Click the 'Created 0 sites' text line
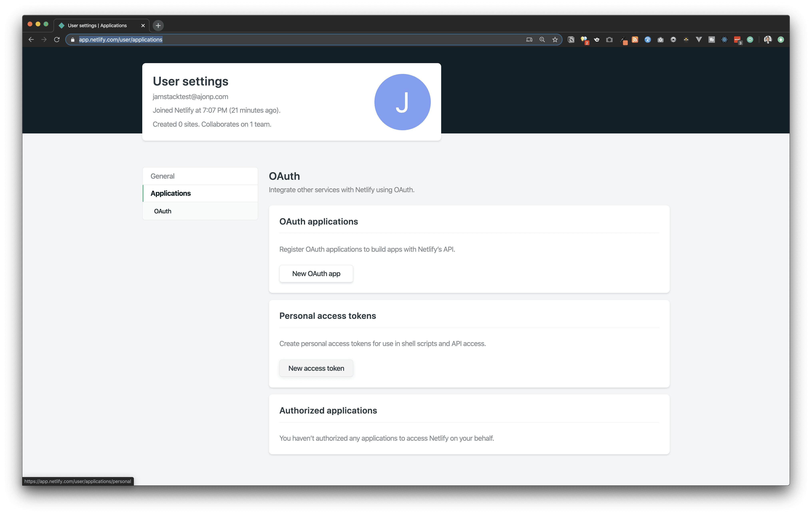Image resolution: width=812 pixels, height=515 pixels. coord(212,124)
